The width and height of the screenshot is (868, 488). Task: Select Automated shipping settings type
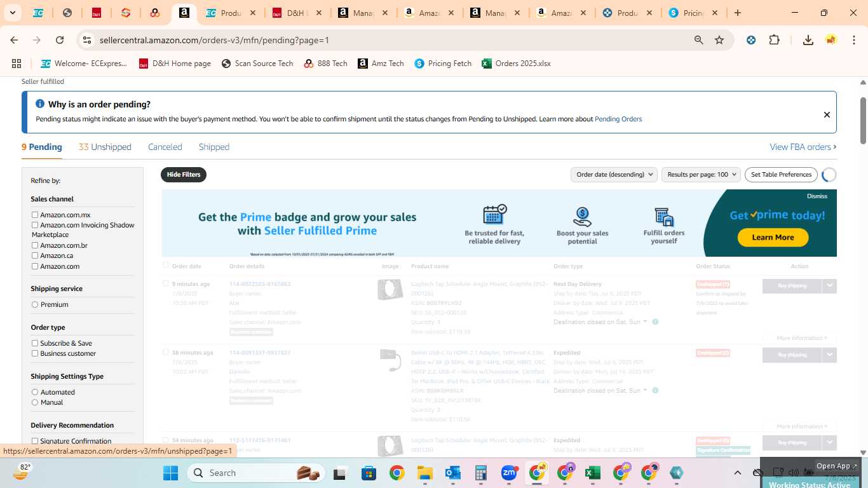coord(35,392)
